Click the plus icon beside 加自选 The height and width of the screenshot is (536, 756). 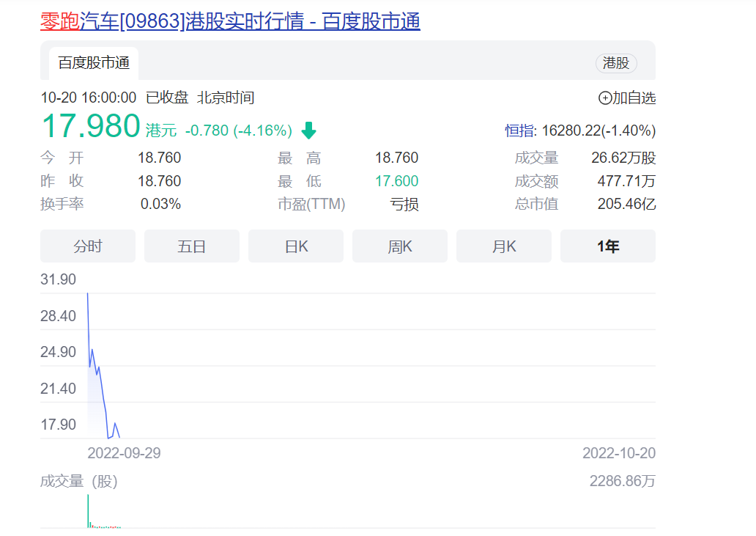click(604, 98)
